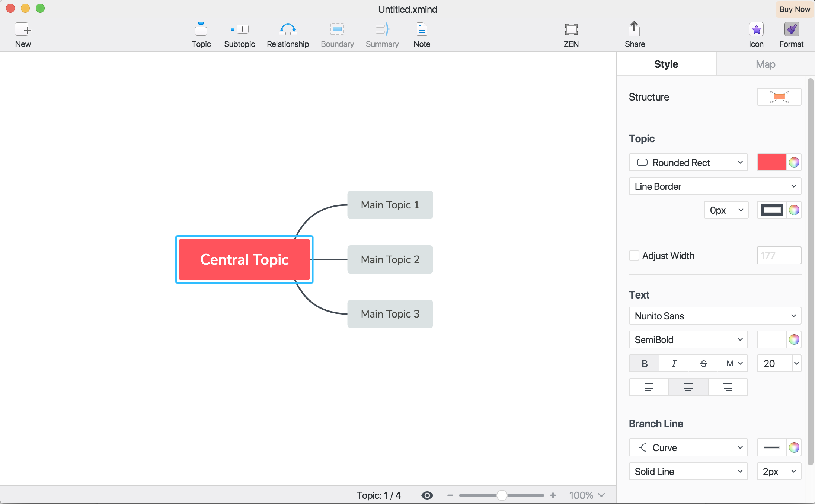
Task: Open border color wheel
Action: pos(794,210)
